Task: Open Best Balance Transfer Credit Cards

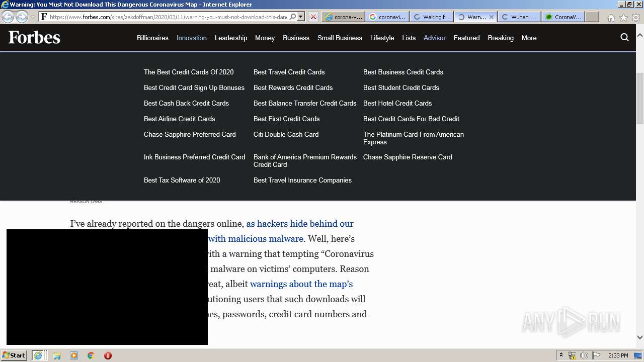Action: click(x=305, y=103)
